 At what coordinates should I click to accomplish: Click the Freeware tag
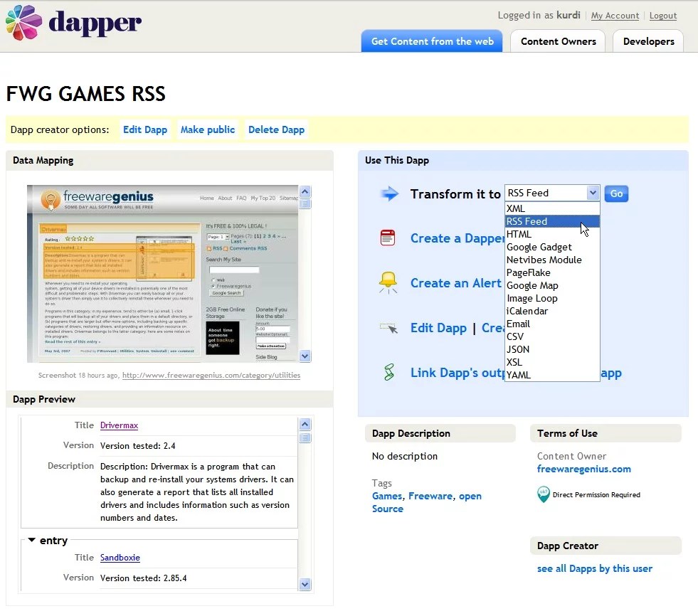[x=430, y=496]
